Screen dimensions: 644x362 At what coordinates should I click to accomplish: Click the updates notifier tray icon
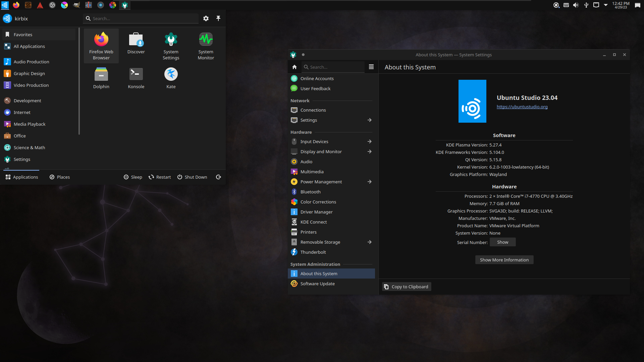click(556, 5)
